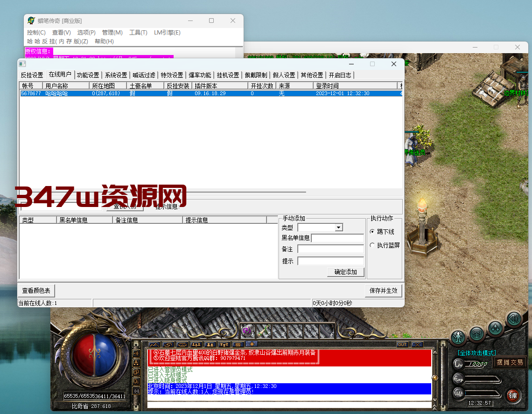This screenshot has width=532, height=414.
Task: Click the 摆摊交易 button
Action: pos(510,362)
